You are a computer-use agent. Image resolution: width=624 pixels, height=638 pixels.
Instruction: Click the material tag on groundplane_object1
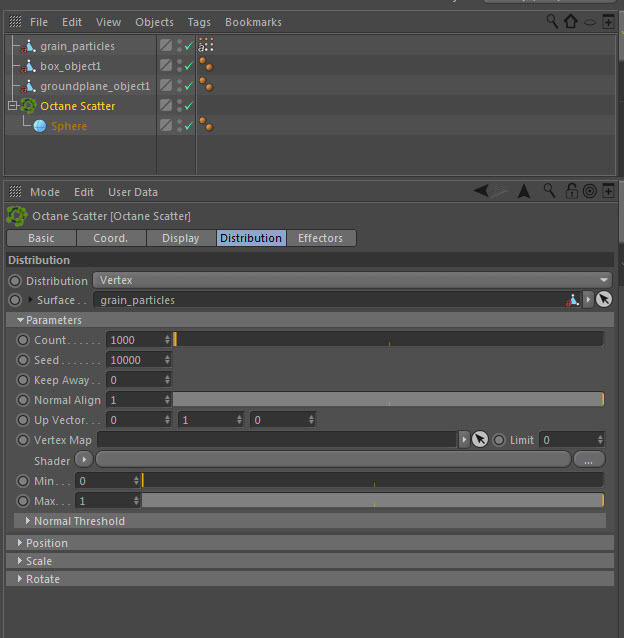point(206,84)
